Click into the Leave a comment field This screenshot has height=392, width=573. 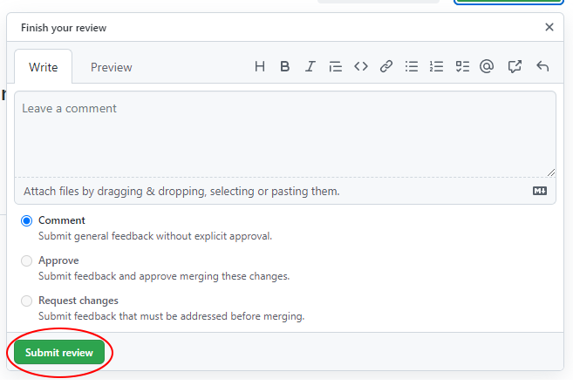pos(284,135)
